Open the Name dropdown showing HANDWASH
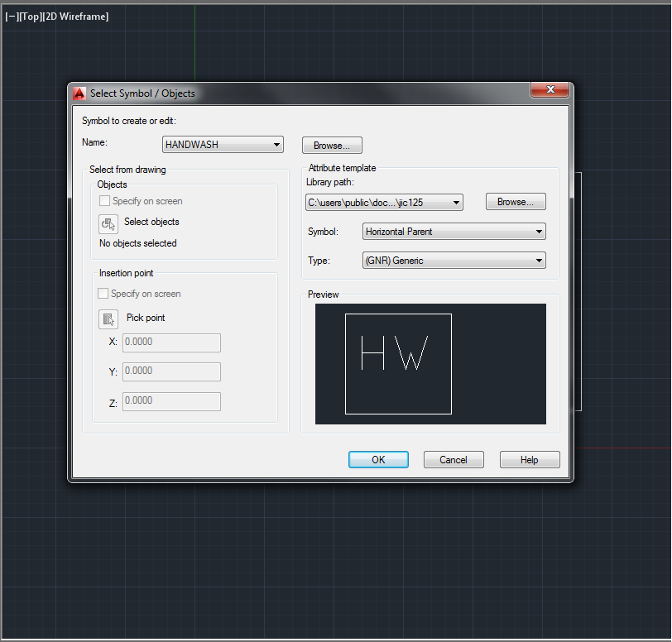Viewport: 672px width, 642px height. tap(223, 145)
